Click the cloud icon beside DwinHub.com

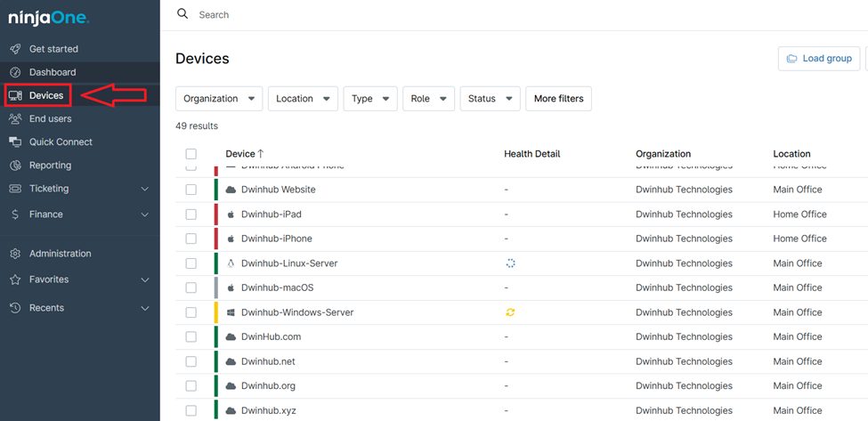(231, 337)
